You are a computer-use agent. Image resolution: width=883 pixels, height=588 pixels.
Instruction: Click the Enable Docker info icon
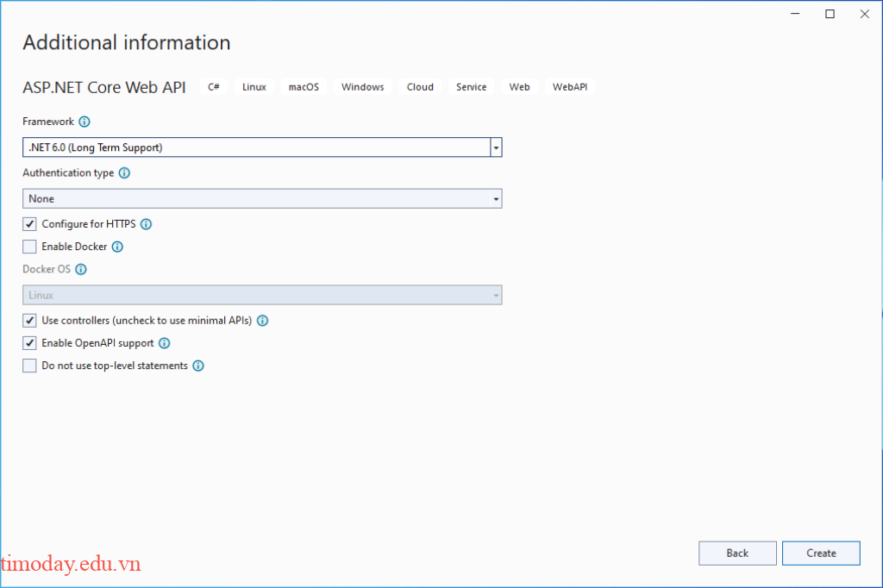(x=119, y=247)
